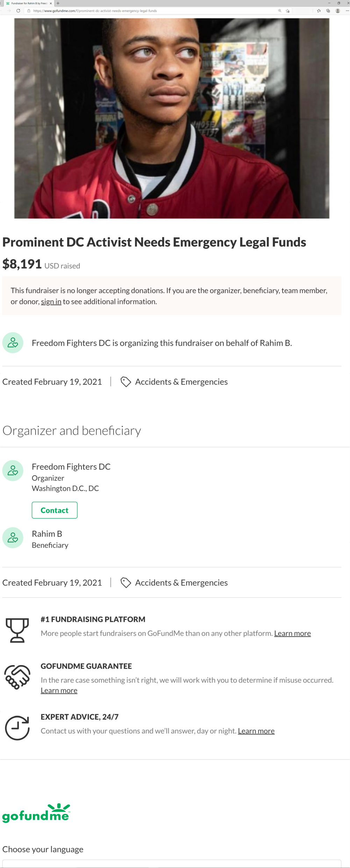Open the Choose your language dropdown
Screen dimensions: 350x868
pos(172,863)
